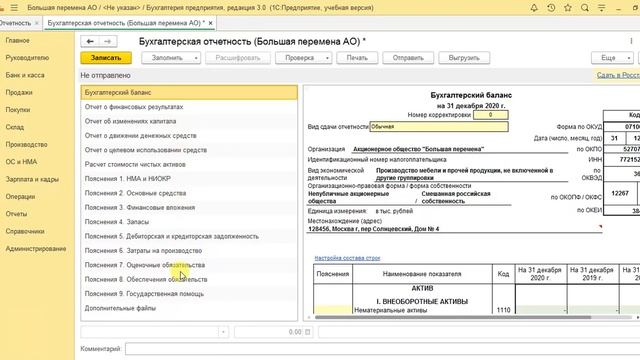
Task: Select Пояснения 9. Государственная помощь
Action: 189,294
